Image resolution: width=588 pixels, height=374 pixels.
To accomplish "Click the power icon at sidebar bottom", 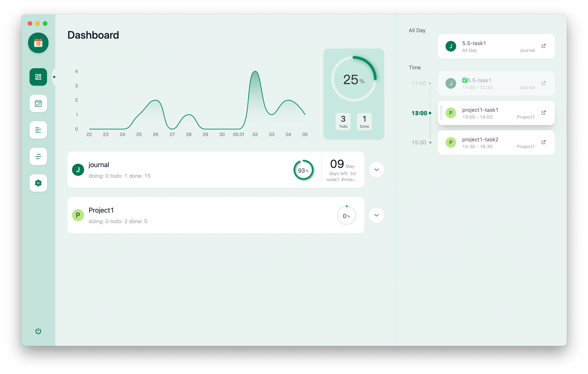I will pyautogui.click(x=38, y=331).
